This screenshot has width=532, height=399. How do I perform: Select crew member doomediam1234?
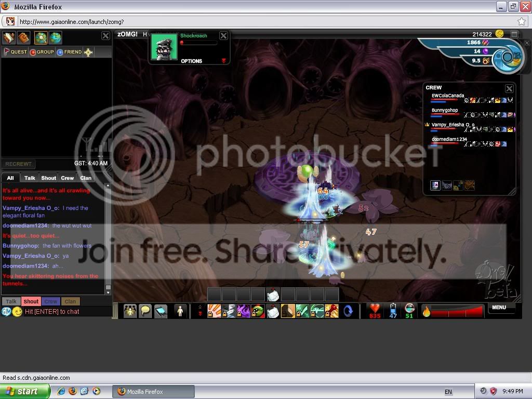tap(449, 139)
